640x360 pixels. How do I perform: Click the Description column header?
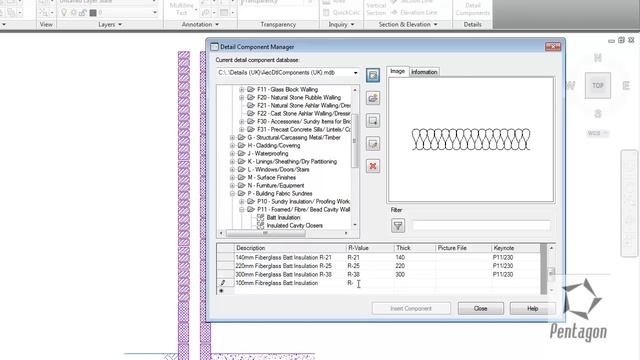(x=290, y=248)
